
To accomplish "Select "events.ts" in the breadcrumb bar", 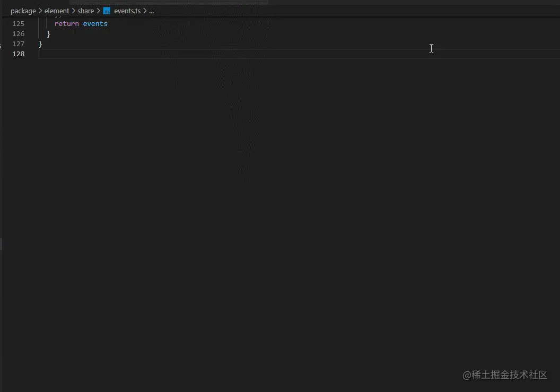I will pos(127,11).
